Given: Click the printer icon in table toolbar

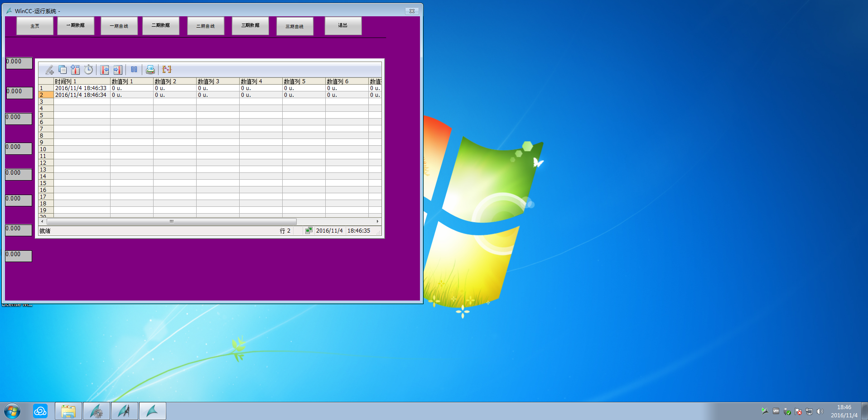Looking at the screenshot, I should click(x=150, y=70).
